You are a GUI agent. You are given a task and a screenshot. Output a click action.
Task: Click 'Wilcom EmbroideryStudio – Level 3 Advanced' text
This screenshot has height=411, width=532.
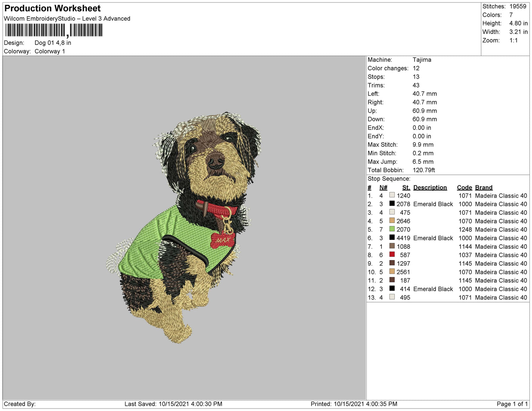click(x=67, y=18)
